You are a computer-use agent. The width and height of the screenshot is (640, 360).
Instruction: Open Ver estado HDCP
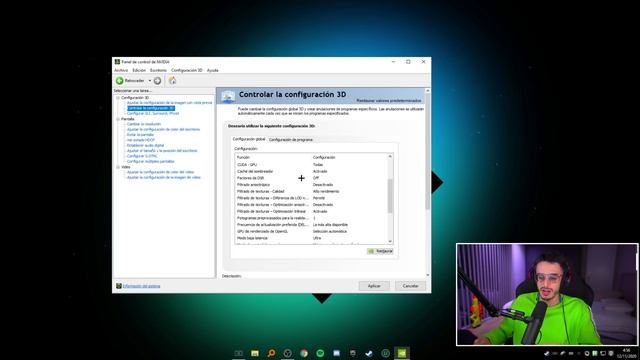140,140
